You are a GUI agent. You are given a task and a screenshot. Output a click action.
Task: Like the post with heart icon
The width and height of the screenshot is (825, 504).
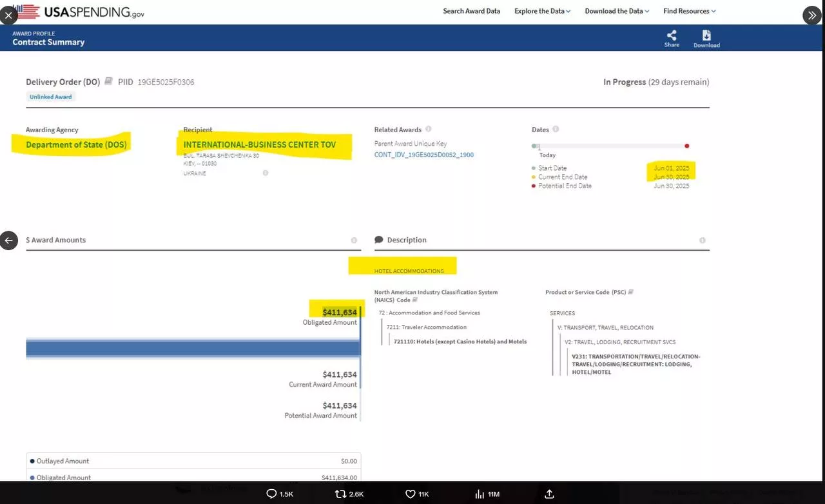tap(410, 494)
